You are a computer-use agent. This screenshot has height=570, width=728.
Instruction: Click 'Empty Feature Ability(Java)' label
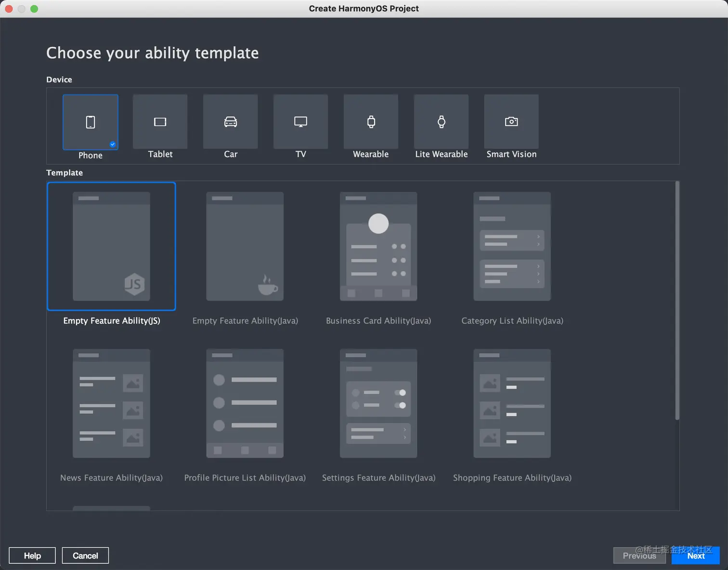pyautogui.click(x=245, y=321)
